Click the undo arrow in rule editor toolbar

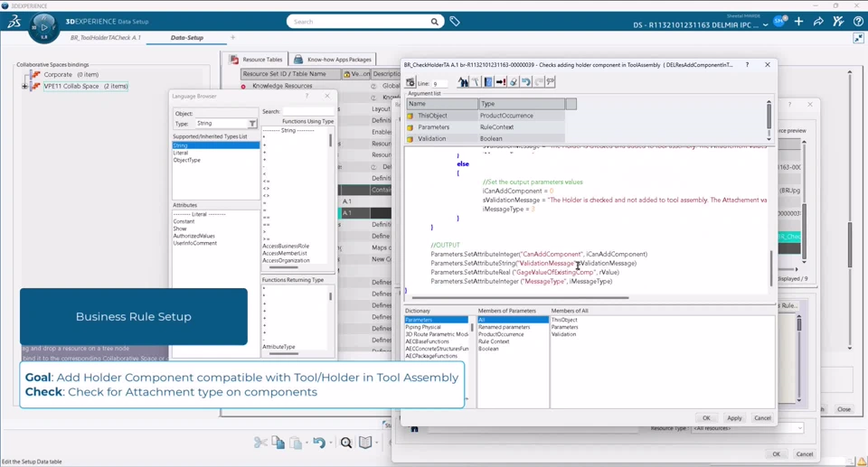[525, 82]
